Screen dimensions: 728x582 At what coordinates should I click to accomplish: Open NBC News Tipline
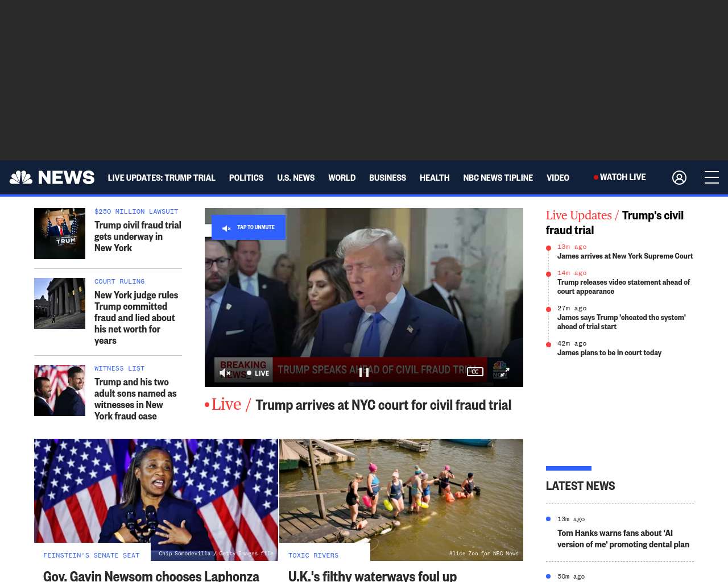point(498,178)
